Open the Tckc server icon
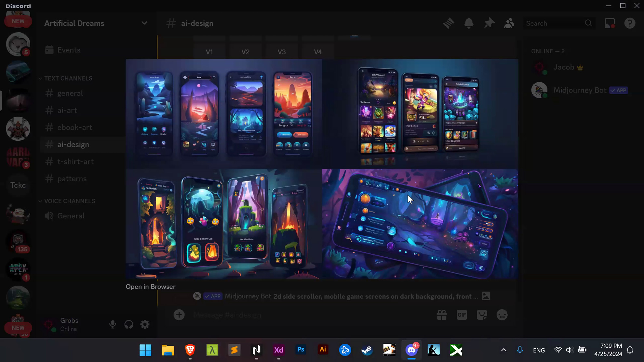This screenshot has height=362, width=644. 18,185
